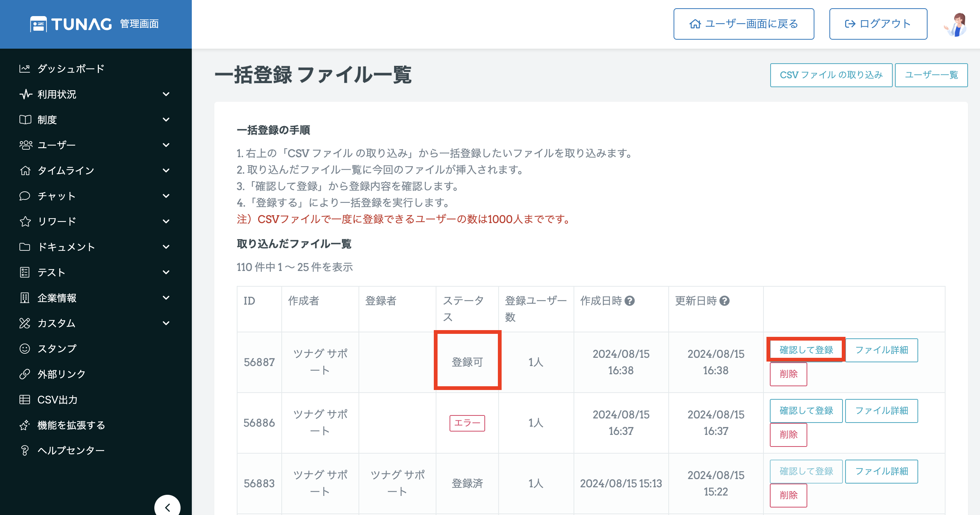Click the ログアウト button
This screenshot has height=515, width=980.
click(878, 24)
